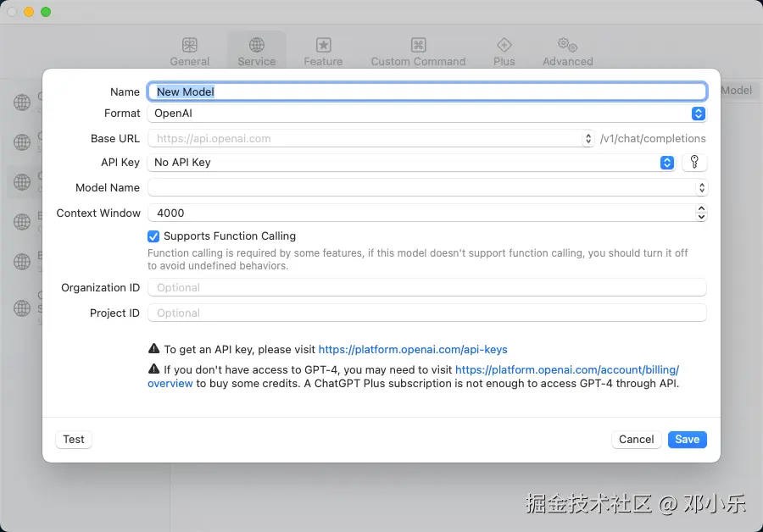Click the Save button

pyautogui.click(x=687, y=439)
